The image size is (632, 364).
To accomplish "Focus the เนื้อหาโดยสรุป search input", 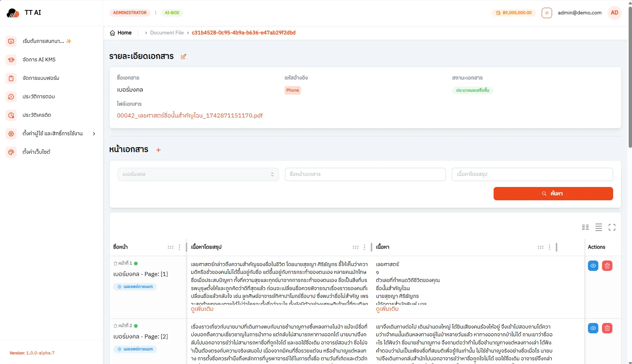I will coord(532,174).
